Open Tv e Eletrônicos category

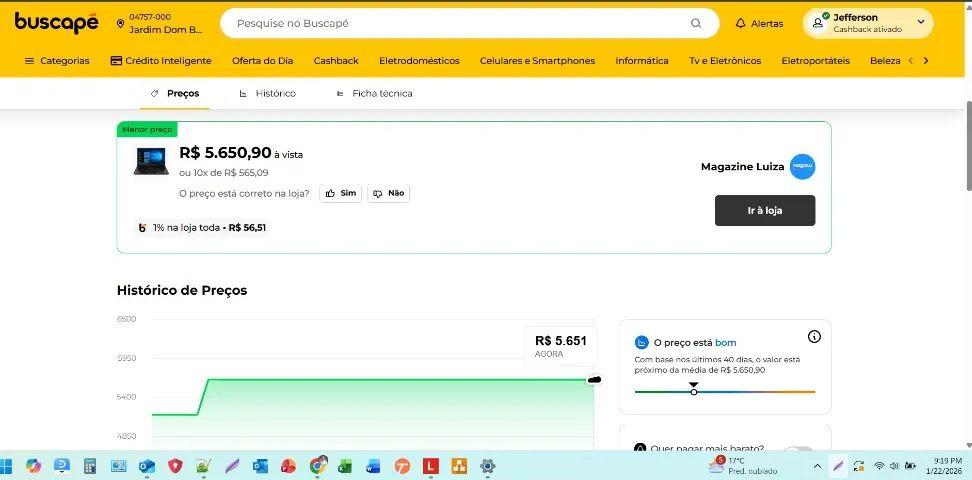(x=725, y=61)
